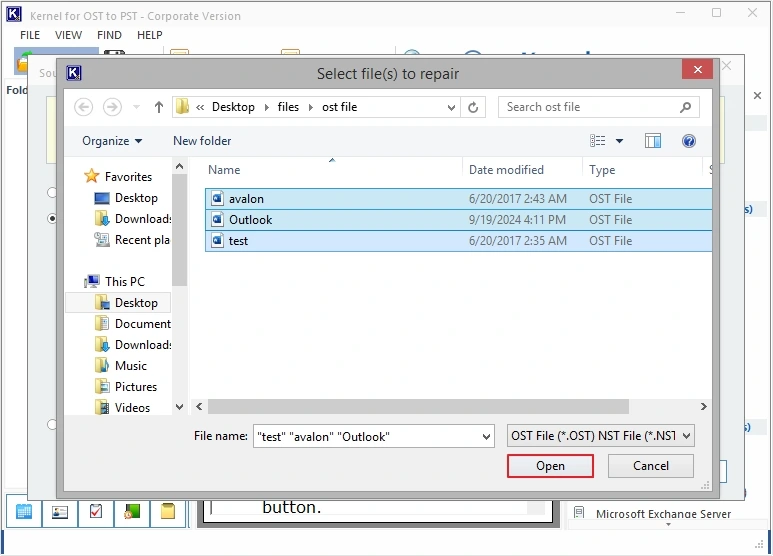Open the view options dropdown arrow
This screenshot has height=556, width=773.
[x=619, y=141]
